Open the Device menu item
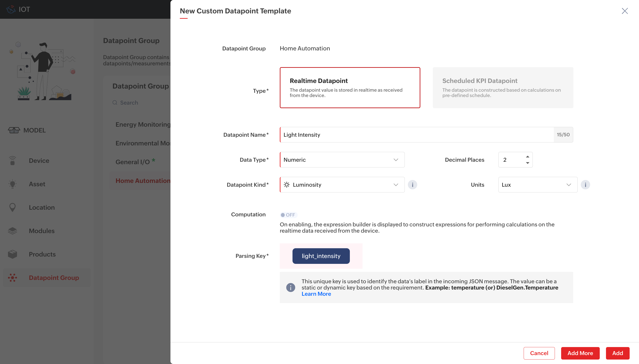The height and width of the screenshot is (364, 639). click(47, 161)
